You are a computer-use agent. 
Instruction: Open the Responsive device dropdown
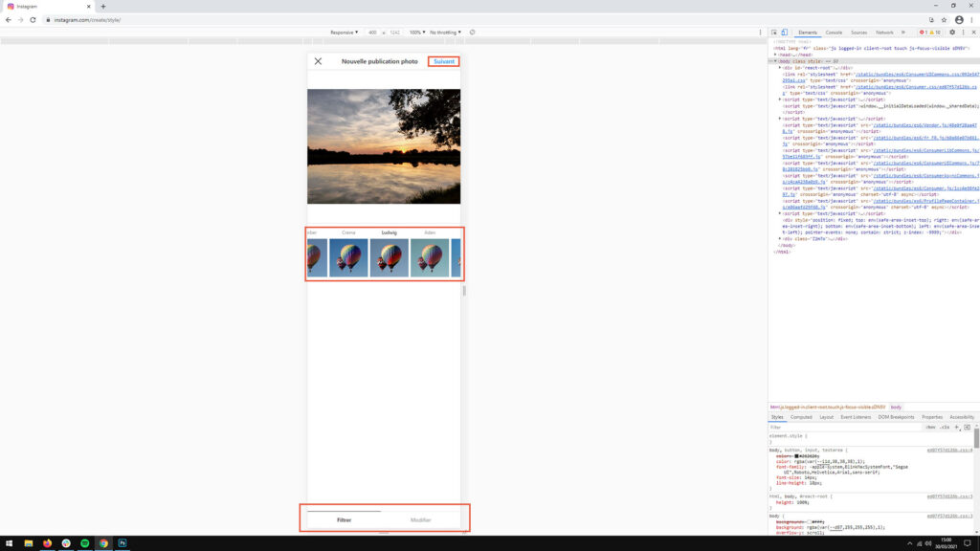coord(345,33)
